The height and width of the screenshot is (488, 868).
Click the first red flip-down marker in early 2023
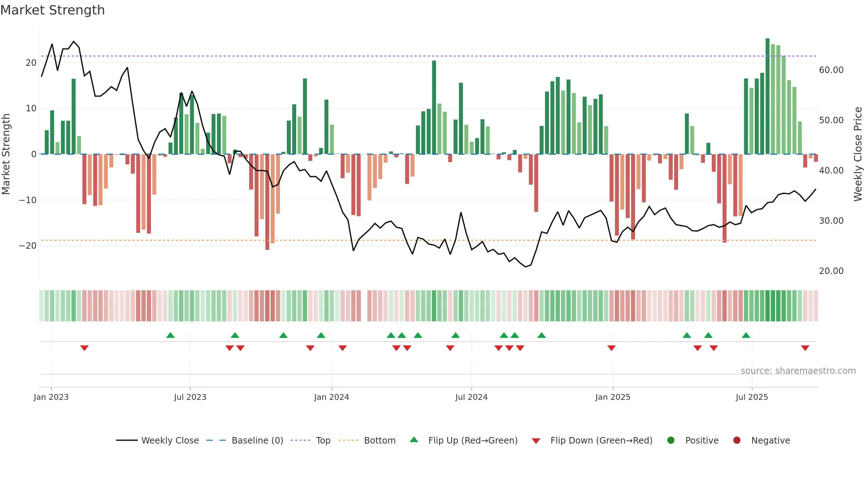(x=84, y=348)
